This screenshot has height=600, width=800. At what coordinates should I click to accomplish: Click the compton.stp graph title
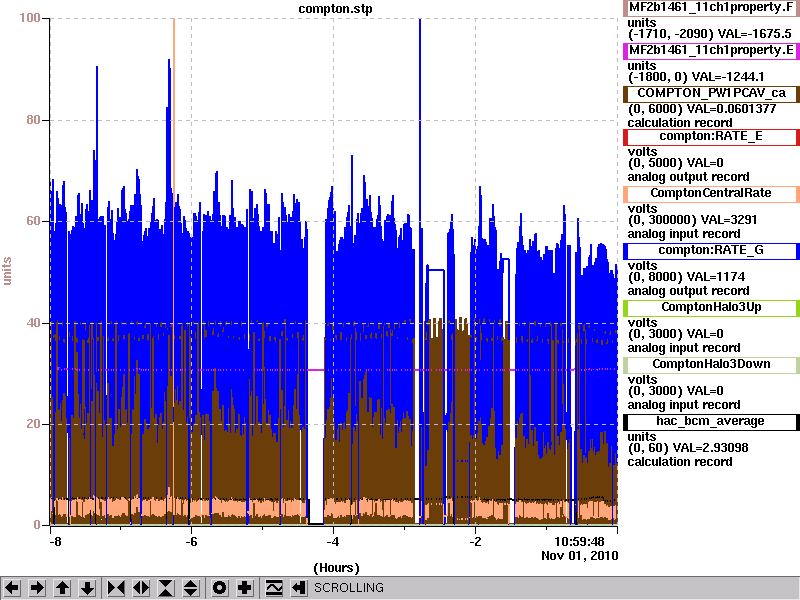click(x=335, y=9)
